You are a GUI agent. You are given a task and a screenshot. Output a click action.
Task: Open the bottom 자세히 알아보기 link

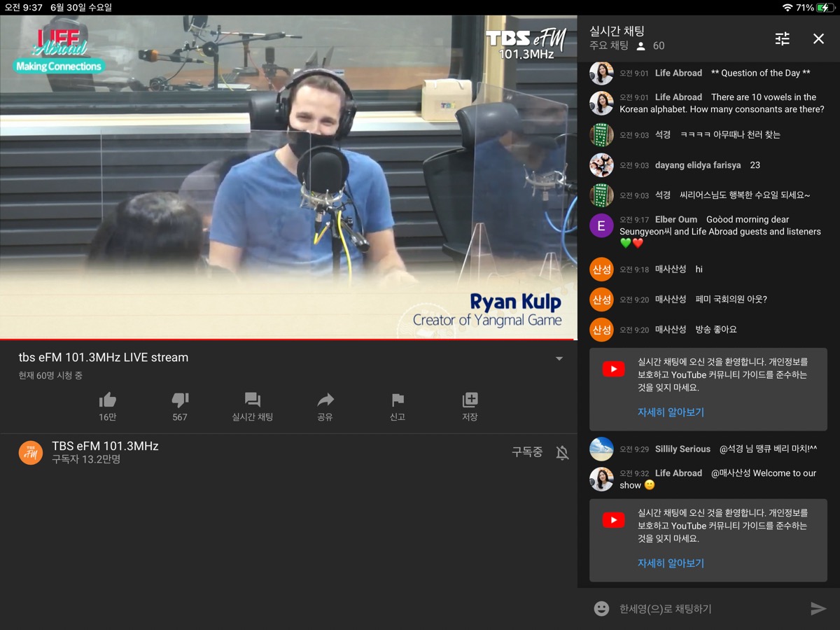[670, 563]
